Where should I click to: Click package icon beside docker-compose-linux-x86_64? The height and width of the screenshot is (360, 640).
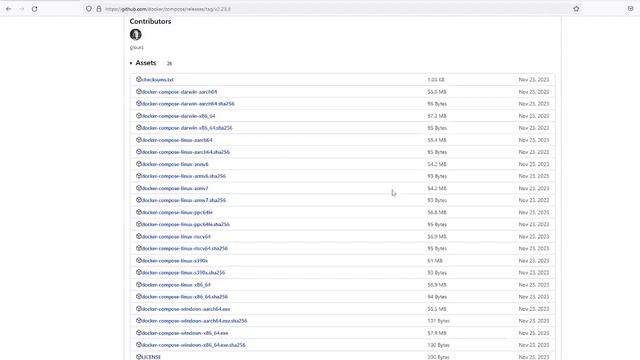[x=139, y=284]
